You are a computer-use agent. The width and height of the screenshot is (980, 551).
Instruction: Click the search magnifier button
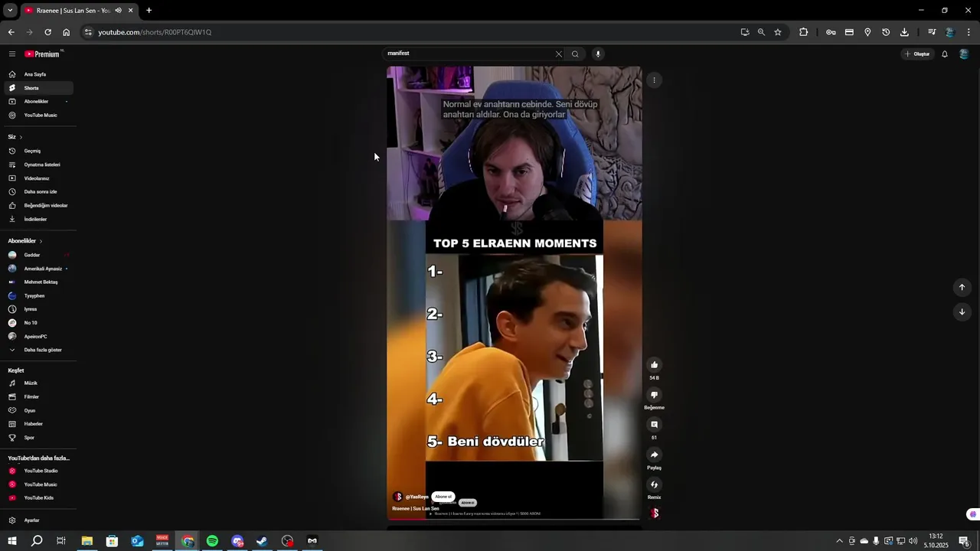575,54
